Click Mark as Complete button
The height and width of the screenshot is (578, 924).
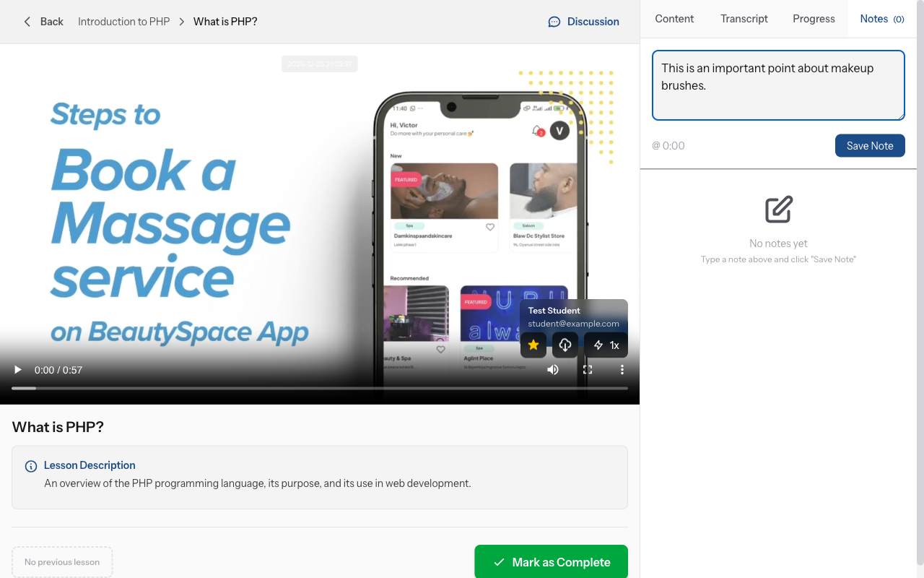click(551, 562)
